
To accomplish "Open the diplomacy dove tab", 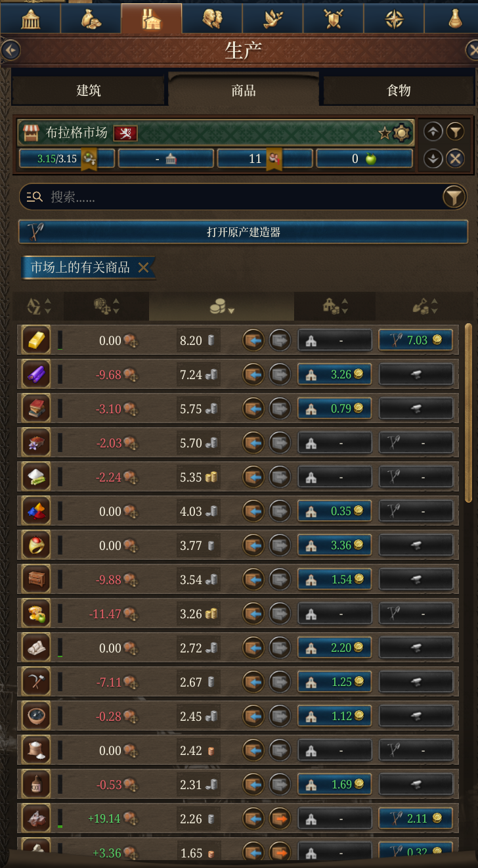I will pyautogui.click(x=272, y=18).
